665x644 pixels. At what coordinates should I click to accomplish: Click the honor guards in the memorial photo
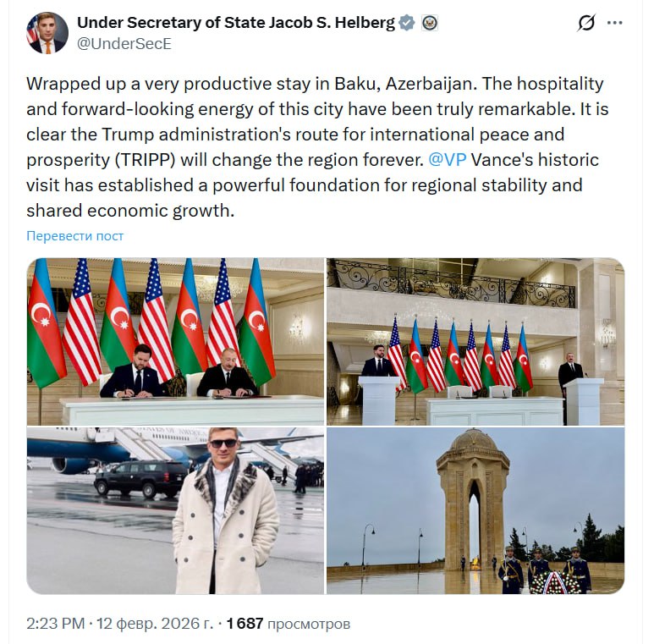pos(543,569)
